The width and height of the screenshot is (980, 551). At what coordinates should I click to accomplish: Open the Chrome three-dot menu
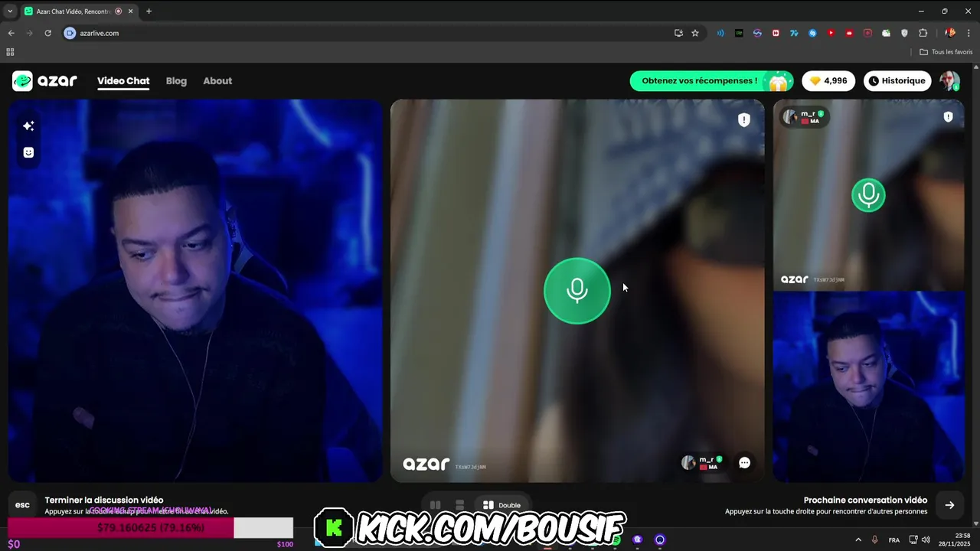[x=969, y=33]
